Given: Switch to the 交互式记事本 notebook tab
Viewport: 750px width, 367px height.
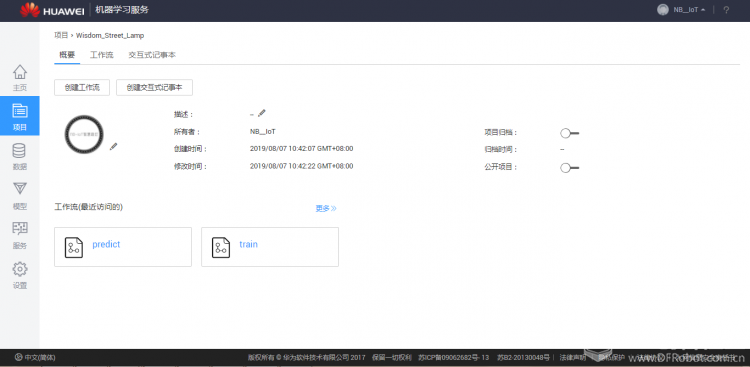Looking at the screenshot, I should point(152,55).
